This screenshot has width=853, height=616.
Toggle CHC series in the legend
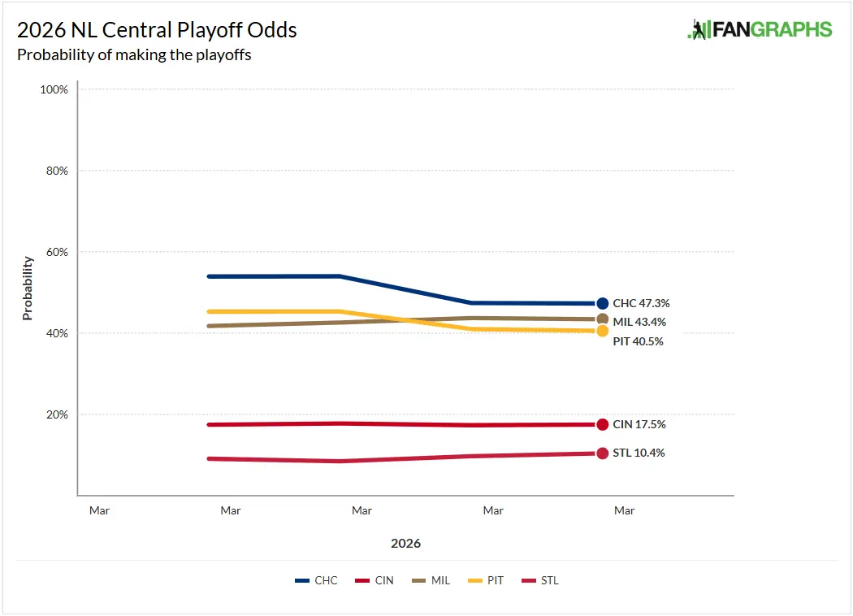tap(316, 580)
